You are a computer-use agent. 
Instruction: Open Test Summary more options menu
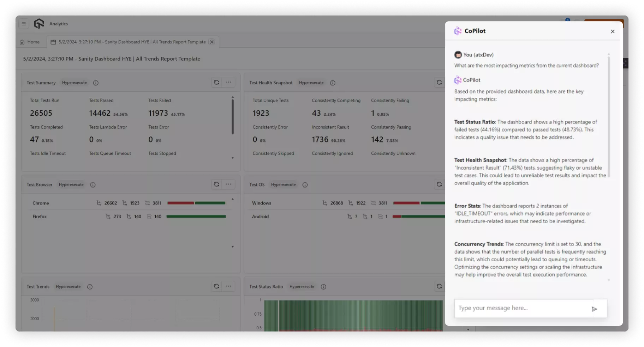click(228, 82)
